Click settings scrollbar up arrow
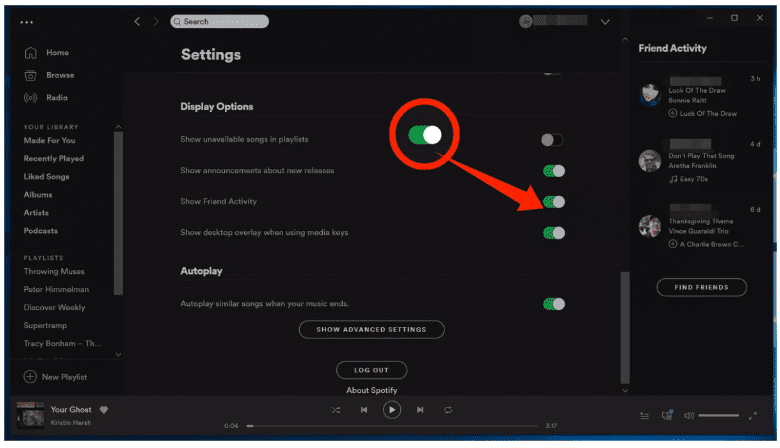This screenshot has width=780, height=448. pos(625,39)
